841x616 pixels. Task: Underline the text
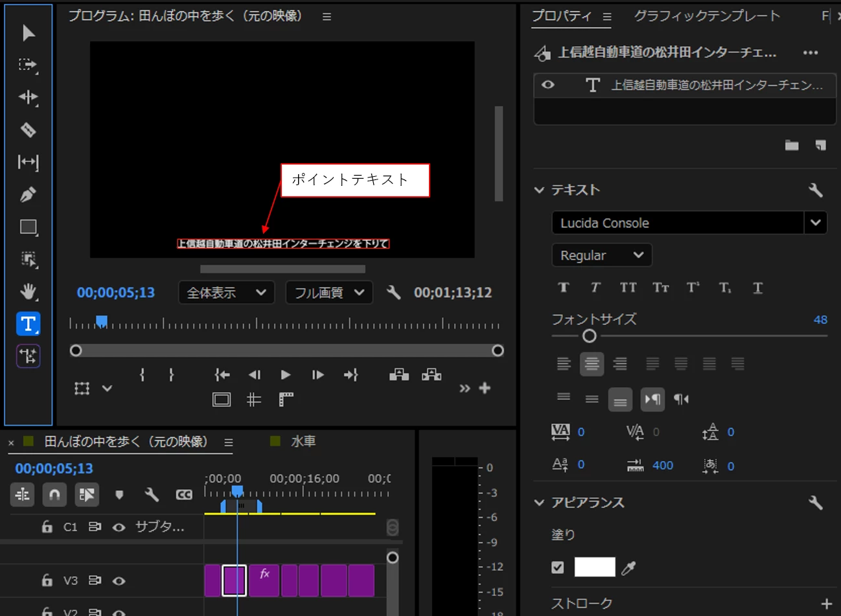tap(757, 288)
